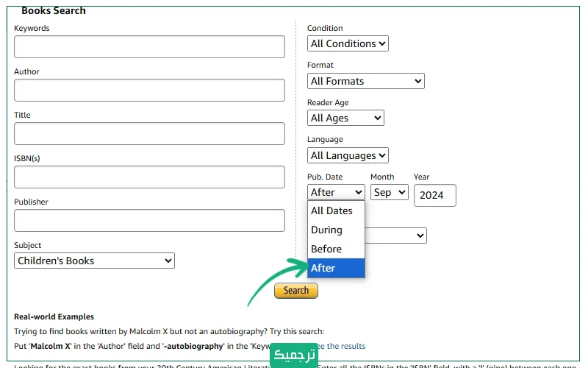Collapse the Pub. Date dropdown
588x368 pixels.
pos(336,192)
